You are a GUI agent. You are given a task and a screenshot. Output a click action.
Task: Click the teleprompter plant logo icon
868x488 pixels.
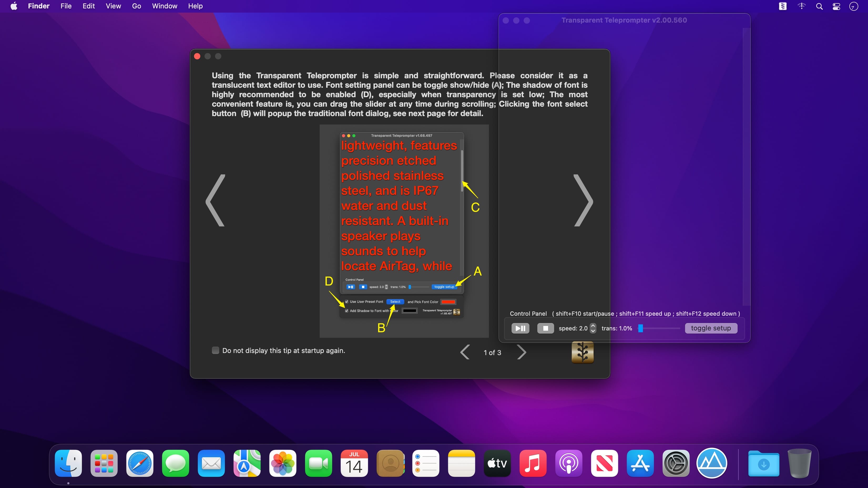coord(583,352)
